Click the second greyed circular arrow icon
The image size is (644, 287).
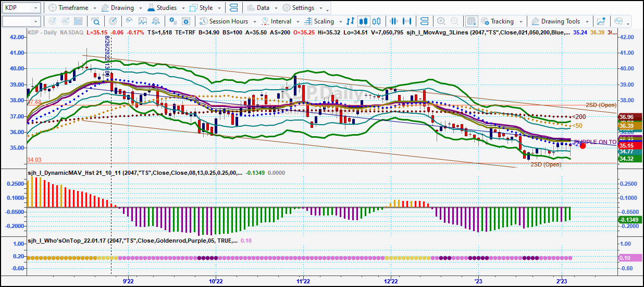65,21
